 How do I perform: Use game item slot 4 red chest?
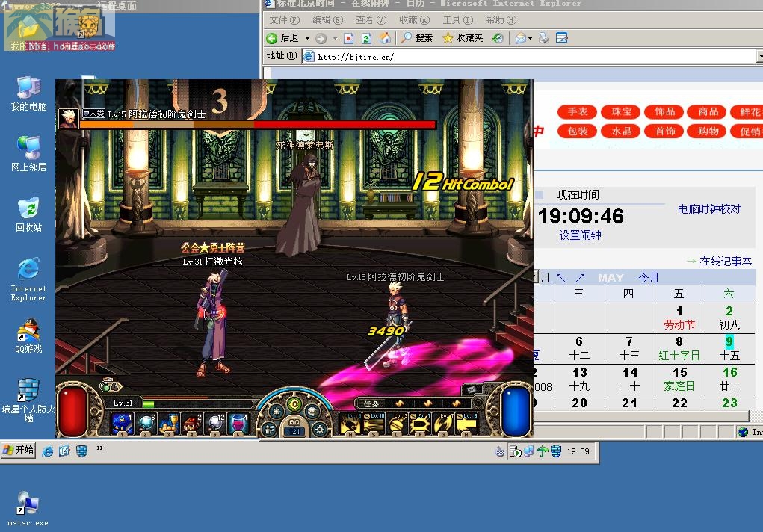coord(192,424)
